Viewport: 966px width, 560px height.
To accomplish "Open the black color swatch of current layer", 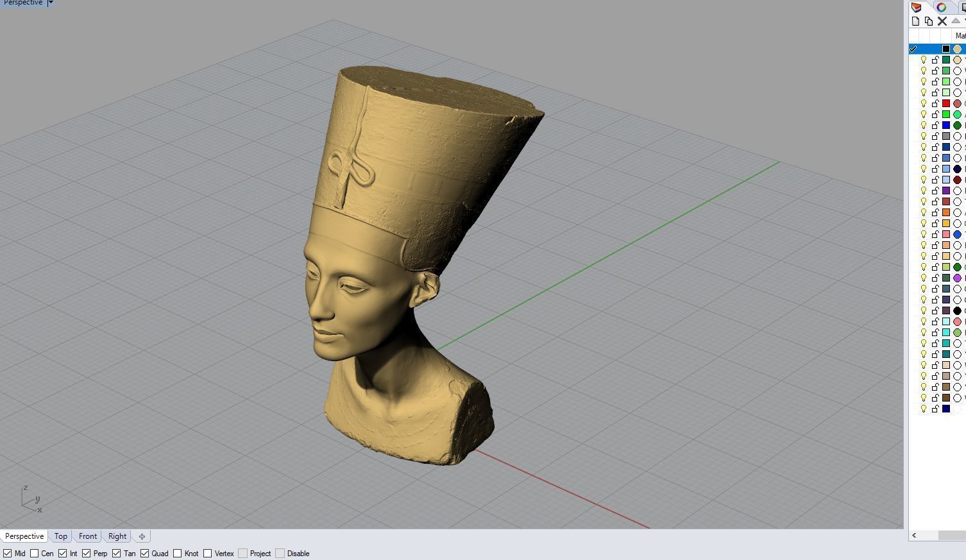I will pos(946,49).
